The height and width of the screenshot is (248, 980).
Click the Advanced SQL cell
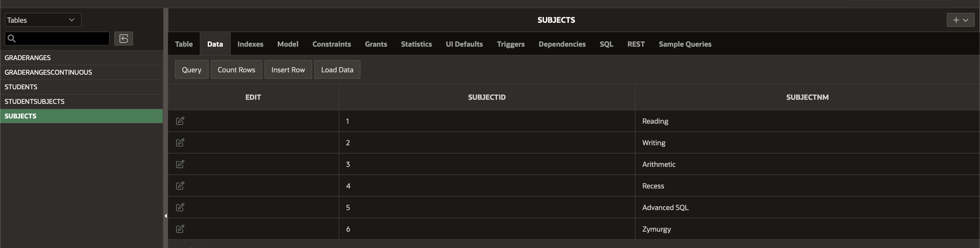click(807, 207)
